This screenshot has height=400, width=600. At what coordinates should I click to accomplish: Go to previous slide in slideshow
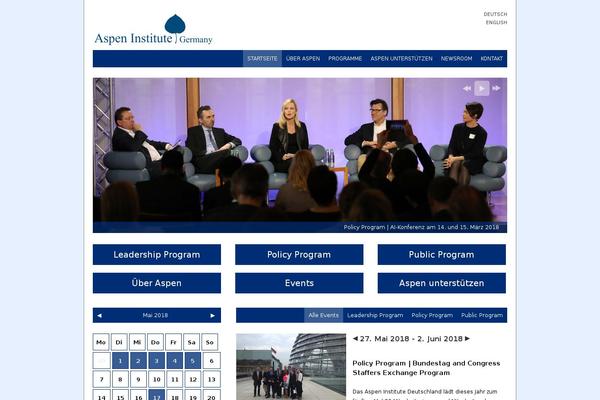coord(467,88)
